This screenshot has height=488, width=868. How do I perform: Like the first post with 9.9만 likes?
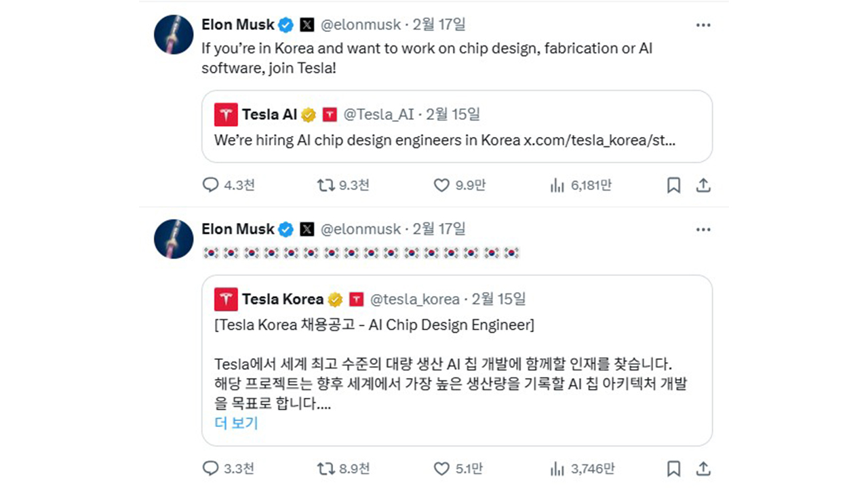[x=441, y=185]
